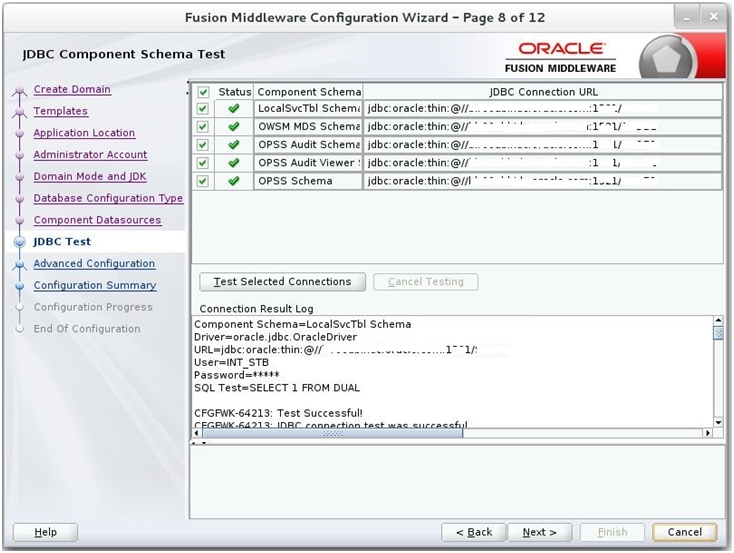Select the LocalSvcTbl Schema name cell
The width and height of the screenshot is (734, 553).
coord(308,109)
